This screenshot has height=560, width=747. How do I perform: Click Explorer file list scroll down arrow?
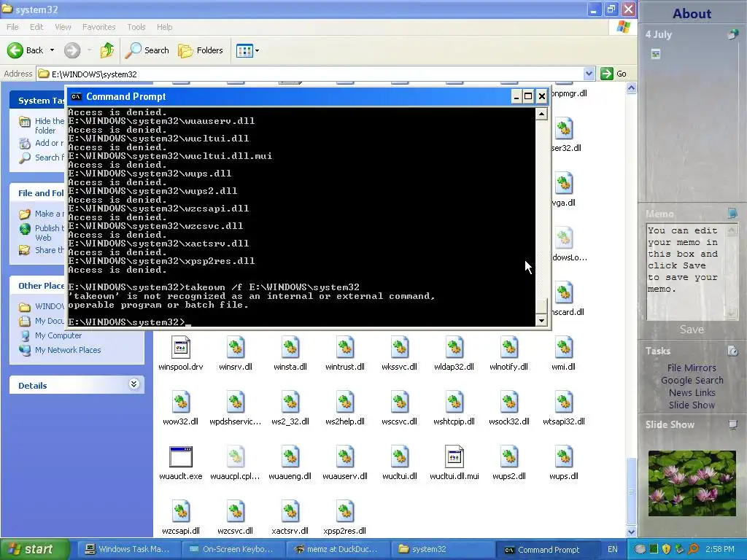click(x=631, y=532)
